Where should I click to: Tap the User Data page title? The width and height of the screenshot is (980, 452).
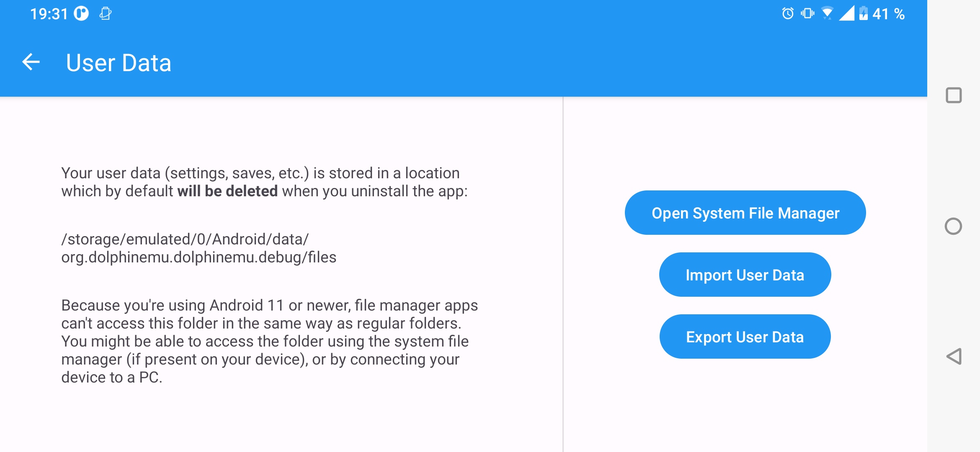point(119,63)
